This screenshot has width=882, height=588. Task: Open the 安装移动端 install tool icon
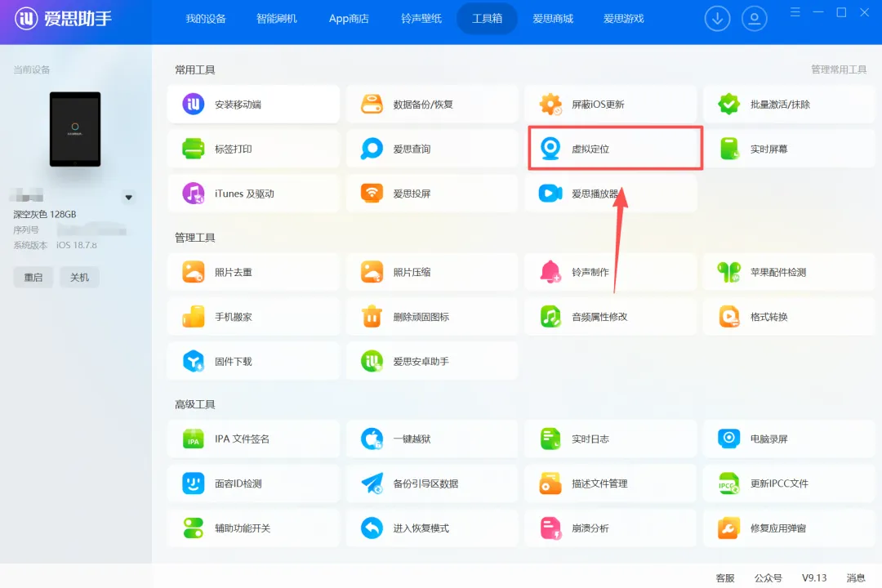coord(193,104)
